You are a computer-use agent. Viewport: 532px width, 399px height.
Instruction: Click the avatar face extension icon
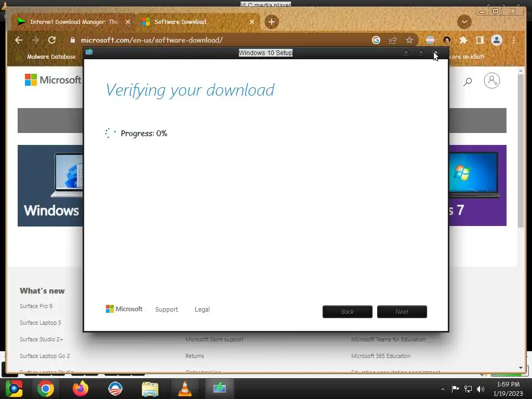[447, 40]
